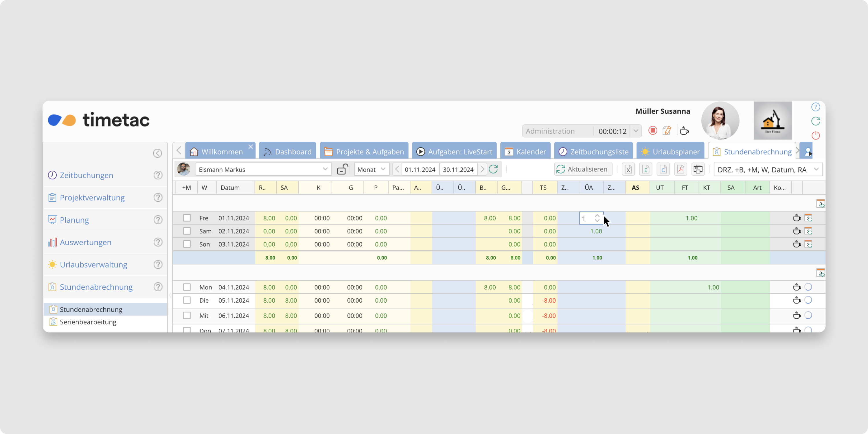Viewport: 868px width, 434px height.
Task: Export the table as PDF
Action: coord(680,169)
